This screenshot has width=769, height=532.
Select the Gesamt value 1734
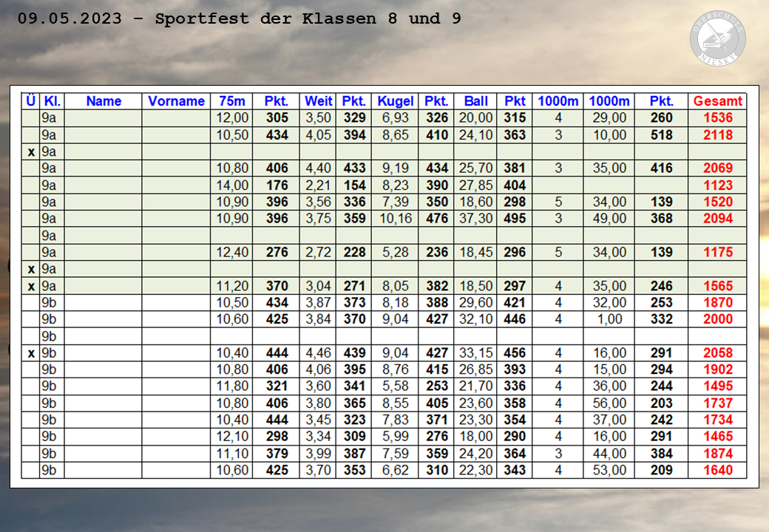[x=717, y=420]
